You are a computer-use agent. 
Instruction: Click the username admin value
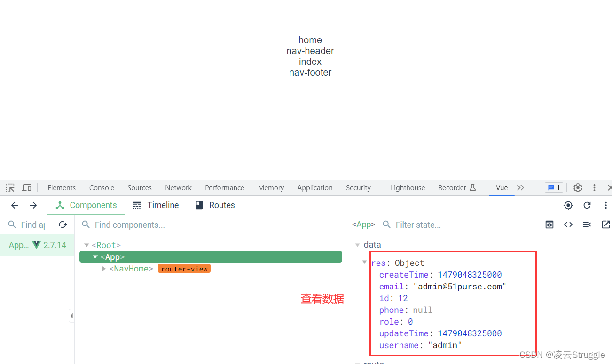pyautogui.click(x=445, y=345)
